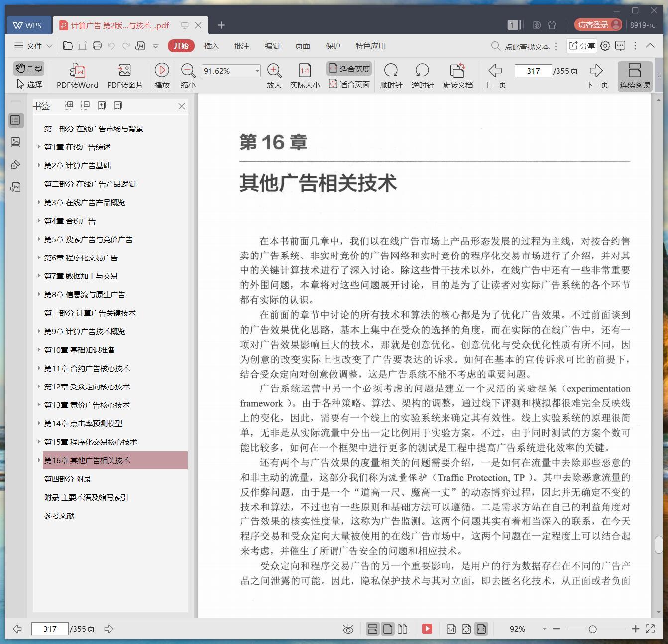The image size is (668, 644).
Task: Click the page number field in toolbar
Action: (533, 71)
